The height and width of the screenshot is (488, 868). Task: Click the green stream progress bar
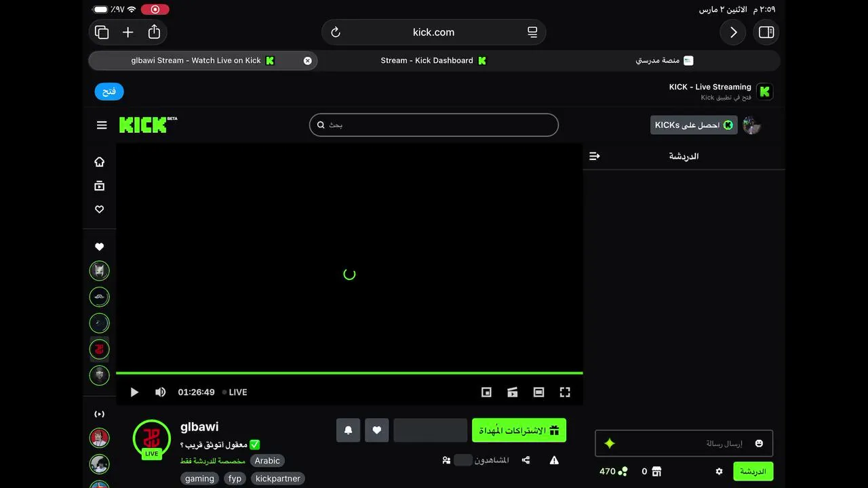(349, 373)
